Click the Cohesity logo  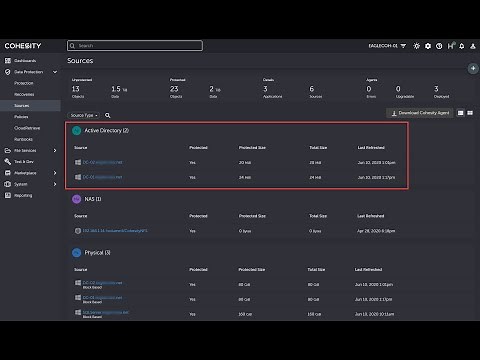tap(23, 46)
